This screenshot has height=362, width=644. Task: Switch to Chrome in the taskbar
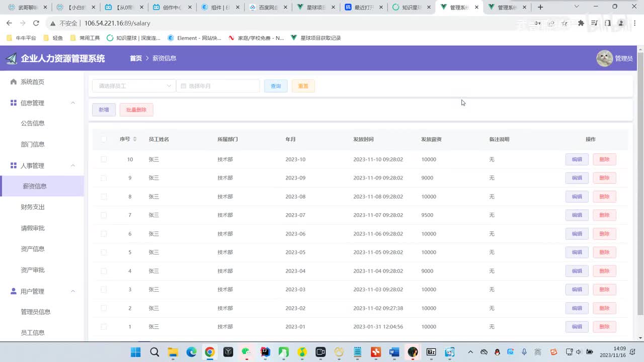210,352
